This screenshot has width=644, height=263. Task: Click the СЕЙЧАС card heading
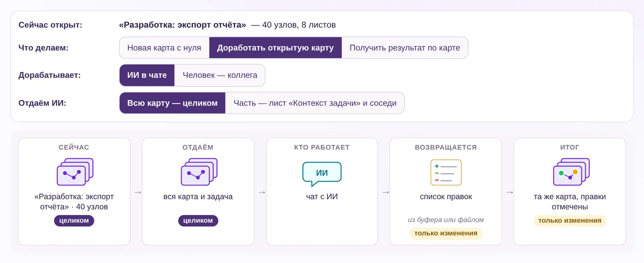74,147
